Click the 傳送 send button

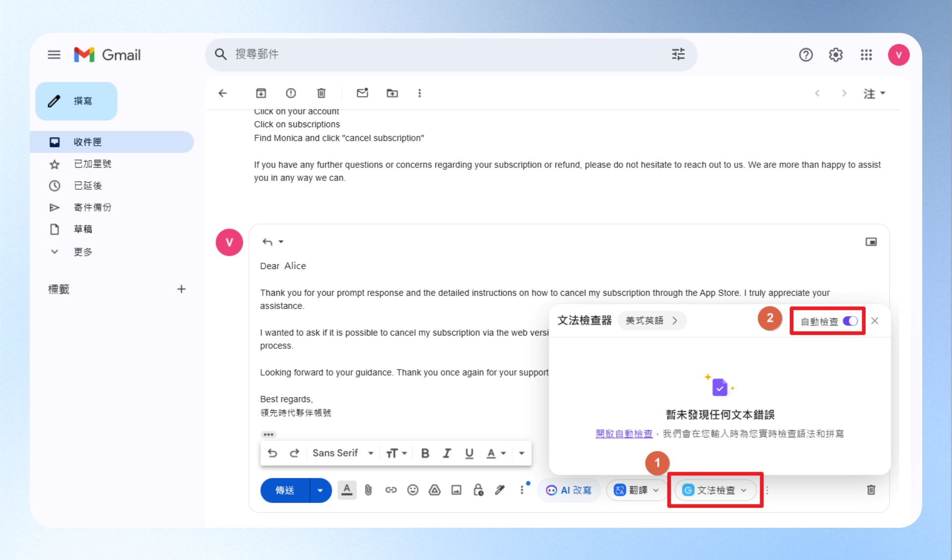coord(285,490)
